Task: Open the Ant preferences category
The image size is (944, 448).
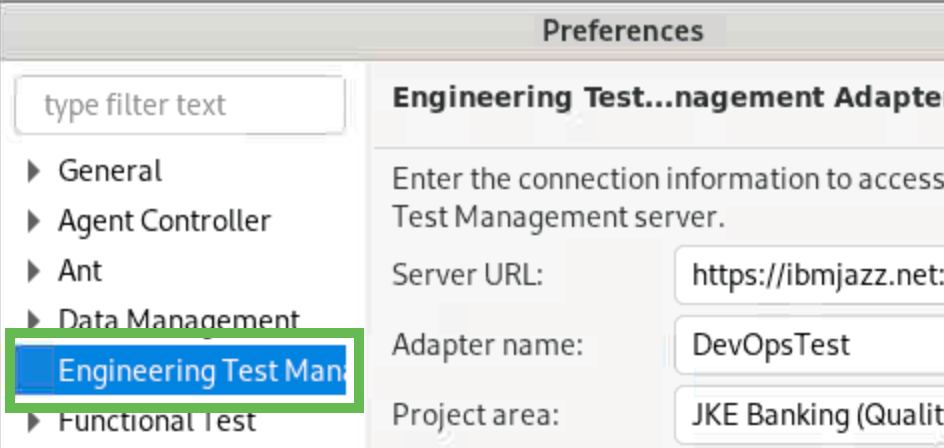Action: 80,271
